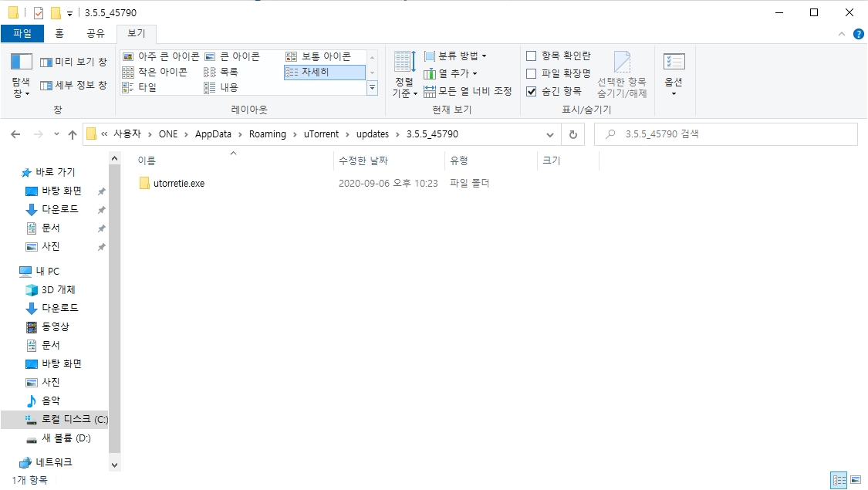
Task: Switch to the Share (공유) tab
Action: [x=95, y=33]
